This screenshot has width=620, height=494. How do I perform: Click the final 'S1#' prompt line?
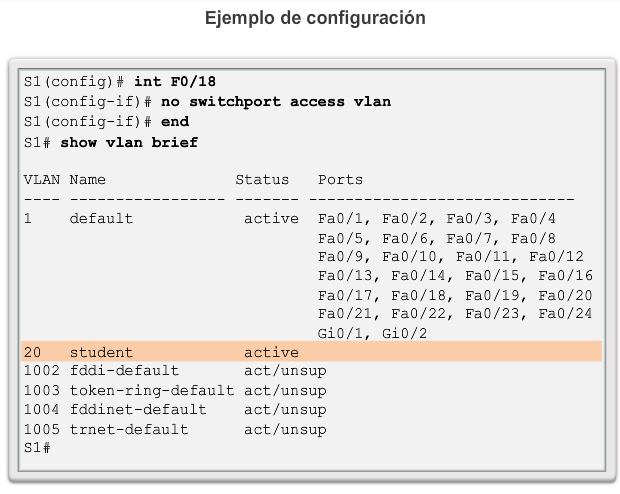coord(37,448)
